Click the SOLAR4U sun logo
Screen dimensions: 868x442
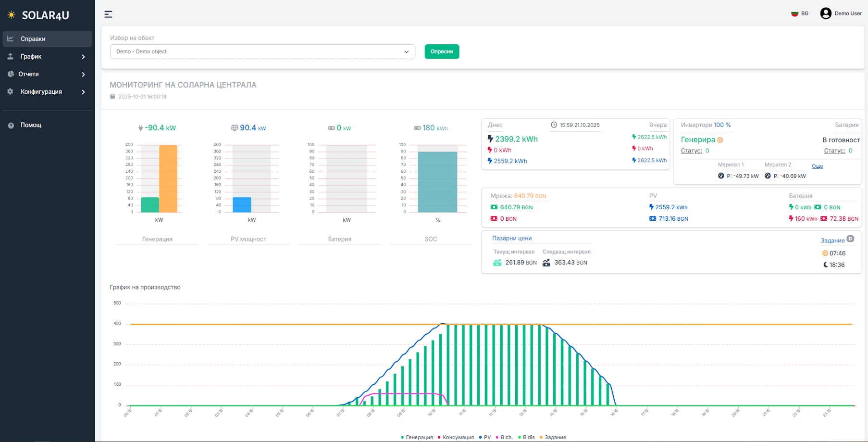pyautogui.click(x=12, y=15)
